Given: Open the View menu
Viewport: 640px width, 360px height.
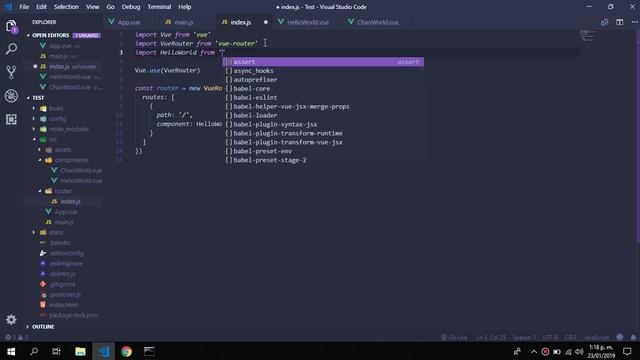Looking at the screenshot, I should point(93,7).
